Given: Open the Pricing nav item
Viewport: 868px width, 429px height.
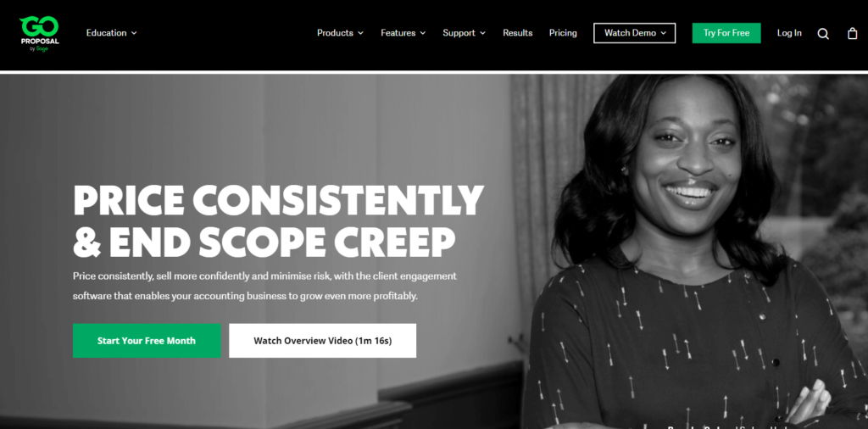Looking at the screenshot, I should (x=563, y=33).
